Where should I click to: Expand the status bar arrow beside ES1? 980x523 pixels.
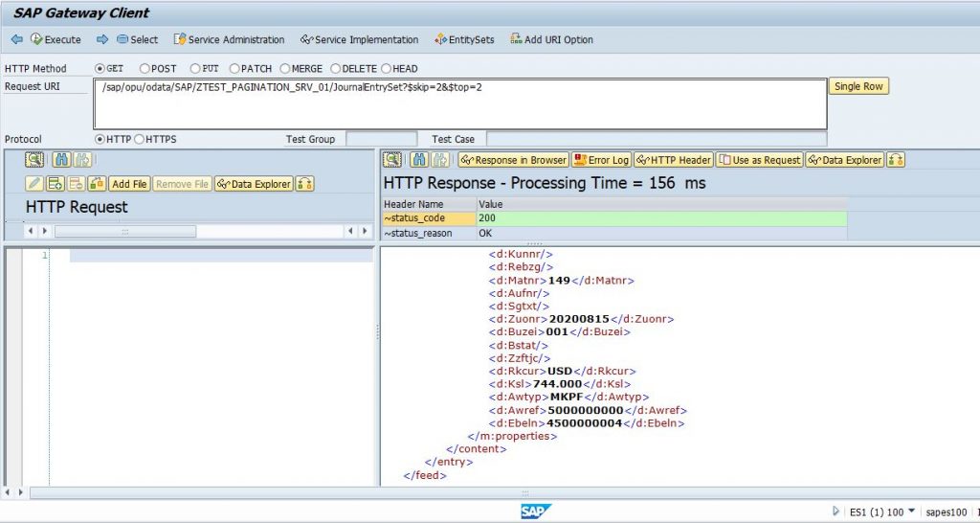click(x=835, y=512)
